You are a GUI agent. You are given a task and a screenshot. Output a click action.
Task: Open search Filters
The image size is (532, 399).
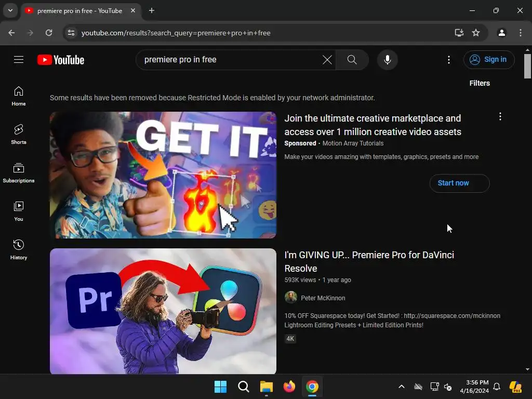[x=480, y=83]
